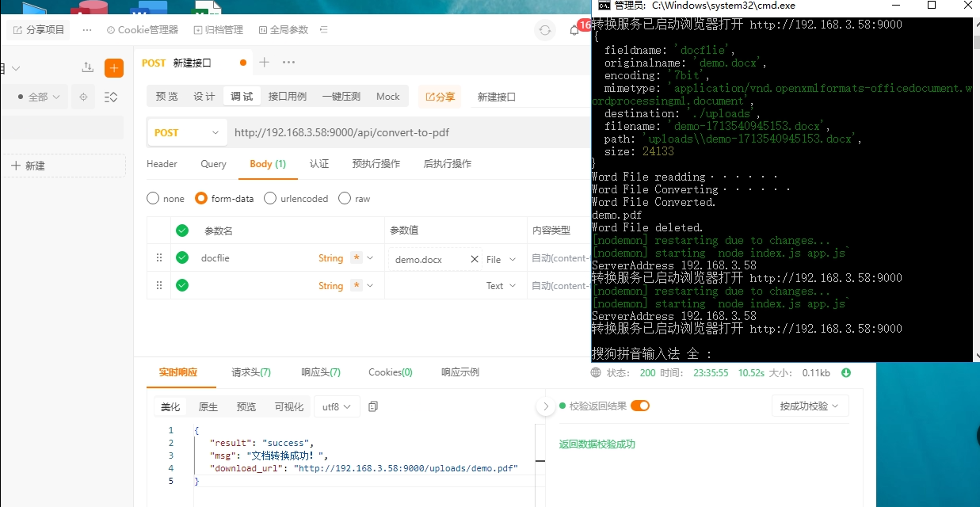Open the POST method dropdown
Screen dimensions: 980x507
pyautogui.click(x=187, y=133)
